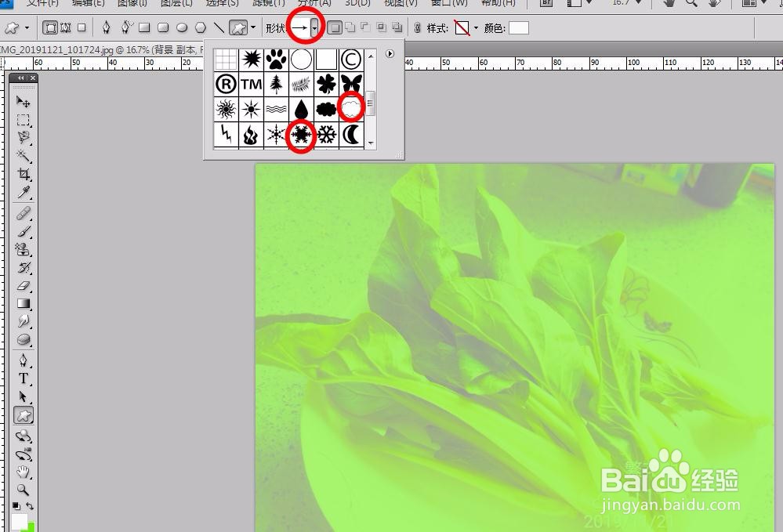783x532 pixels.
Task: Select the Type tool
Action: (x=23, y=378)
